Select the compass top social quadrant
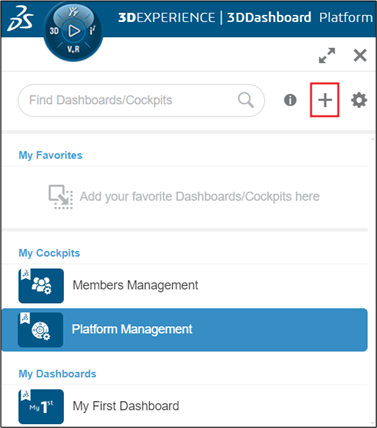The width and height of the screenshot is (377, 428). click(x=73, y=12)
